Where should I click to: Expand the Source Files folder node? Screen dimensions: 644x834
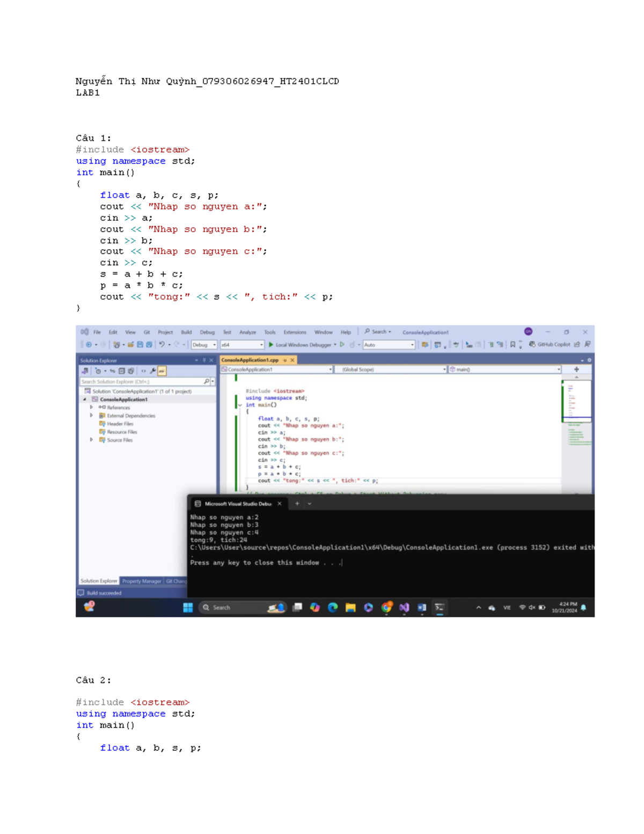pyautogui.click(x=91, y=440)
